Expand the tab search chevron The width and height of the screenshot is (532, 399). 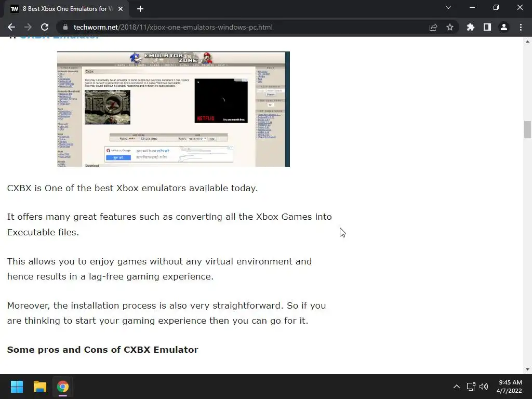tap(448, 7)
